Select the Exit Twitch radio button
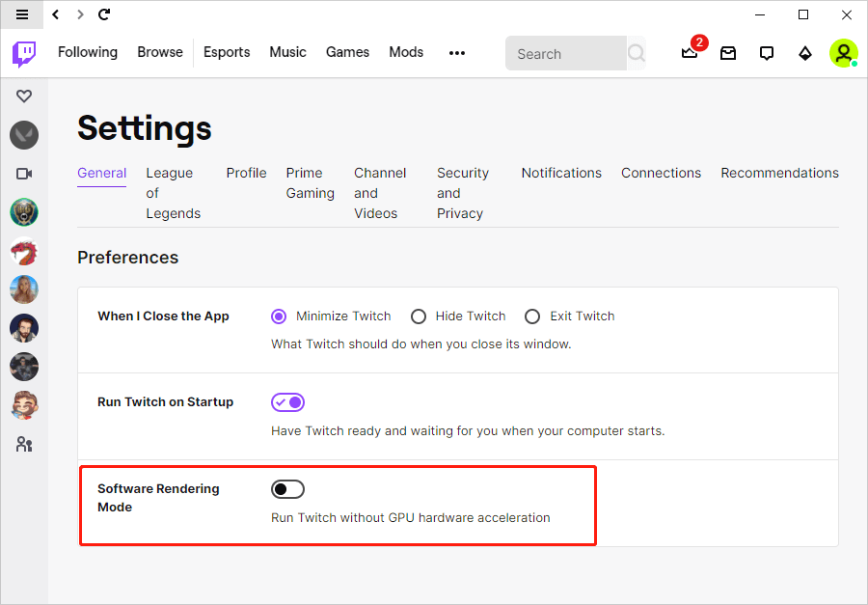This screenshot has height=605, width=868. tap(532, 316)
